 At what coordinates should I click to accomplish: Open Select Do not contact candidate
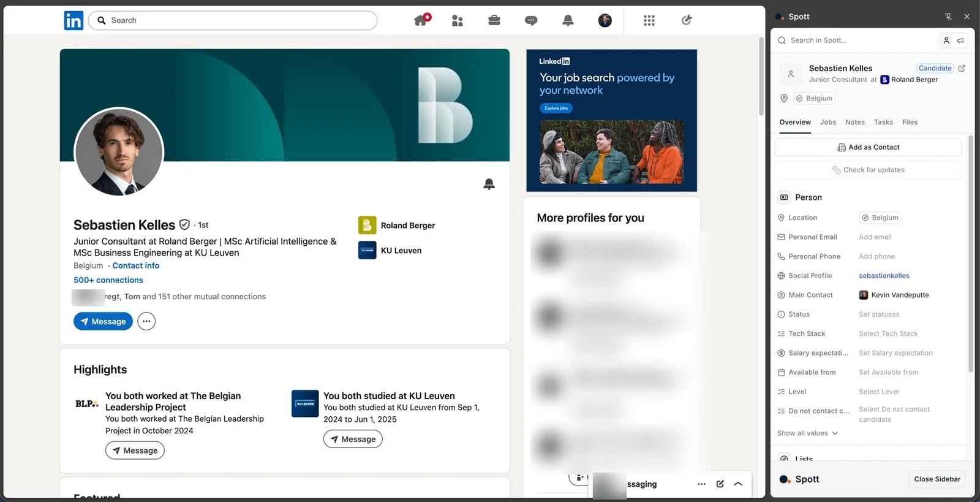coord(894,414)
